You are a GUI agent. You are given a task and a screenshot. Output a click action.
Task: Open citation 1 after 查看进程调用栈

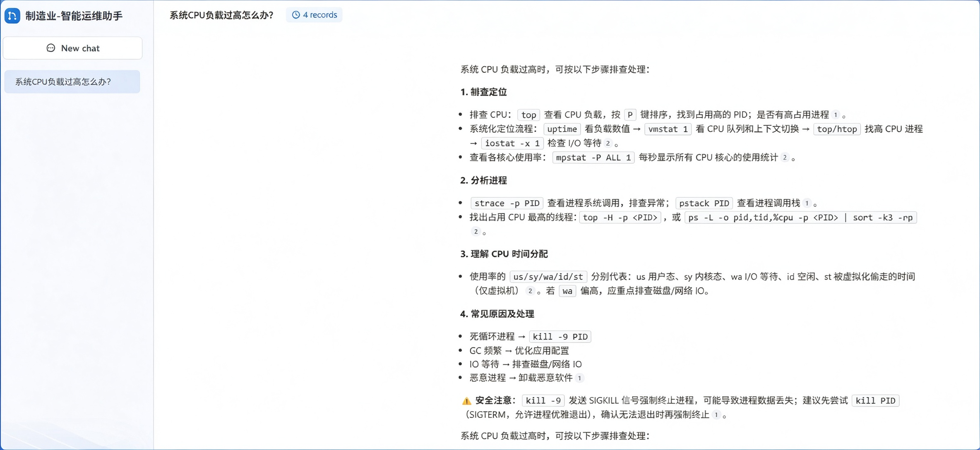pyautogui.click(x=807, y=203)
